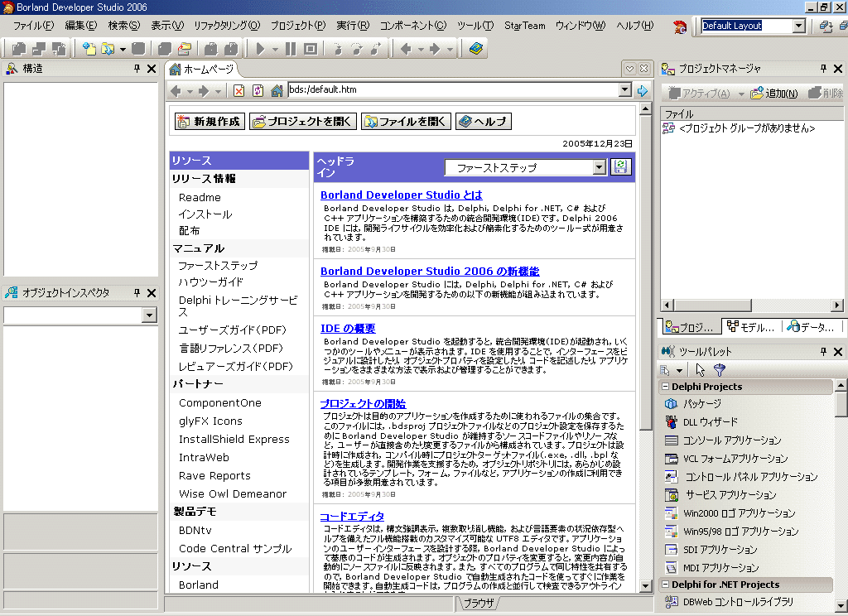Toggle the pin on プロジェクトマネージャ panel
Image resolution: width=848 pixels, height=616 pixels.
[823, 69]
